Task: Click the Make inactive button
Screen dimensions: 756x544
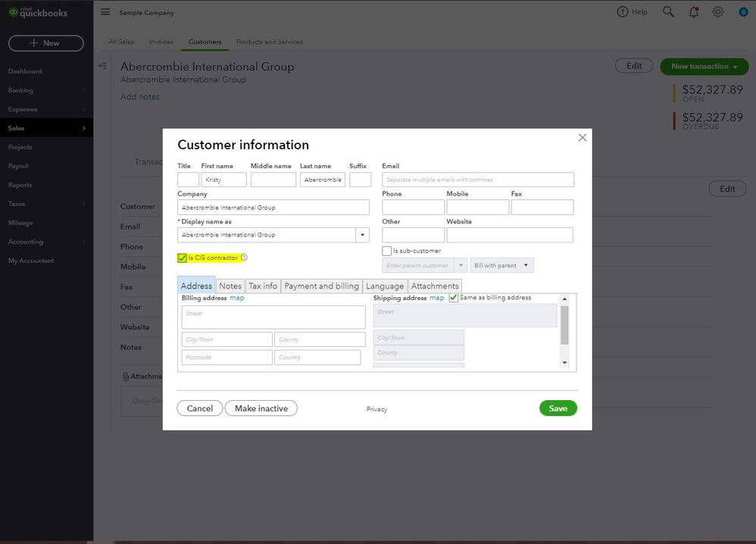Action: (261, 408)
